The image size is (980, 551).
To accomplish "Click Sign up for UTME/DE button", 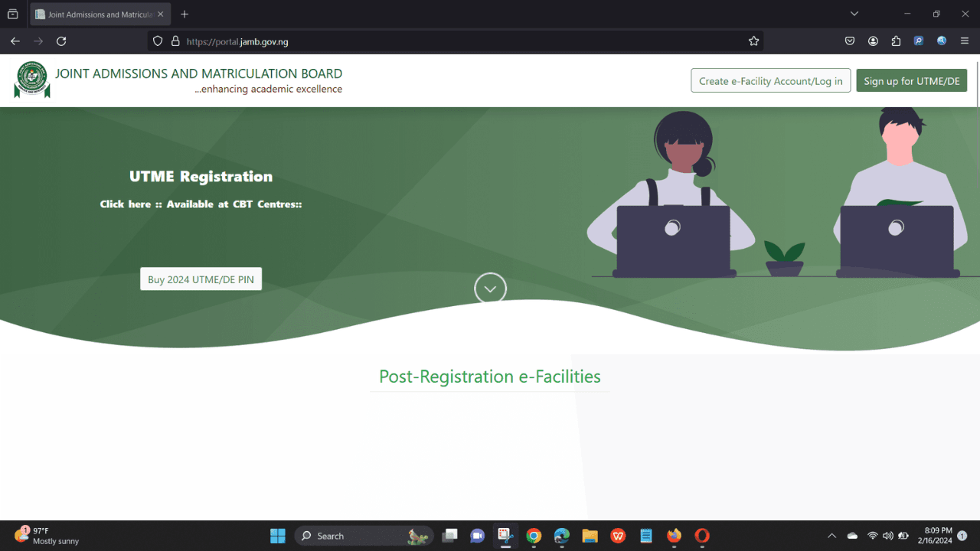I will pos(911,80).
